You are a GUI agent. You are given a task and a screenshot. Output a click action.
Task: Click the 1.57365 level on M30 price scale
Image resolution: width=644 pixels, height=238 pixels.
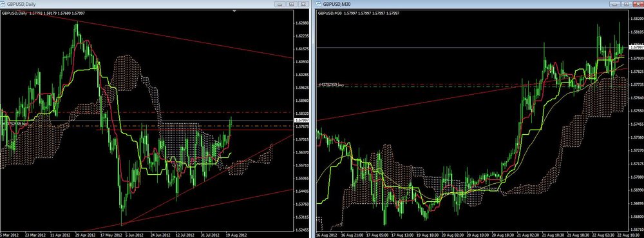coord(637,137)
